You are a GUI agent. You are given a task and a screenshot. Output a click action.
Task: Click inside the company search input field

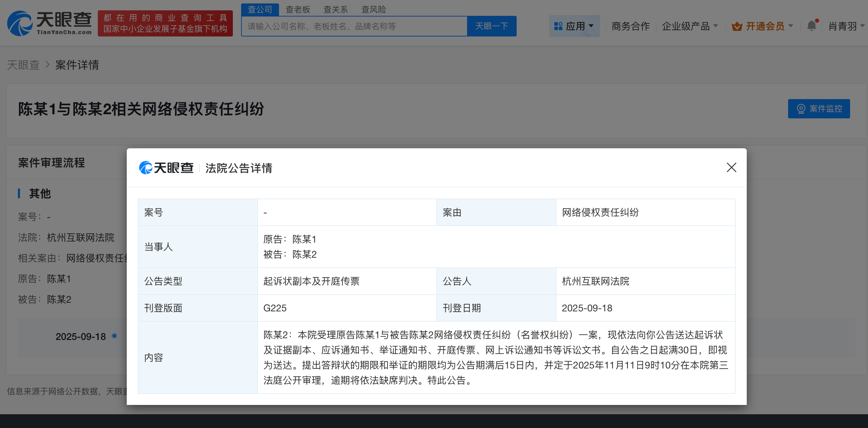(x=351, y=26)
